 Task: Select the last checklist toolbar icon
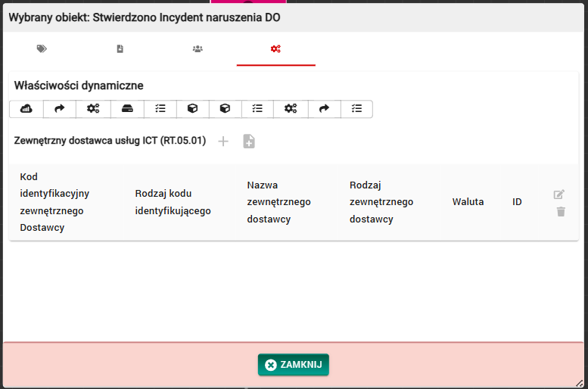tap(356, 109)
